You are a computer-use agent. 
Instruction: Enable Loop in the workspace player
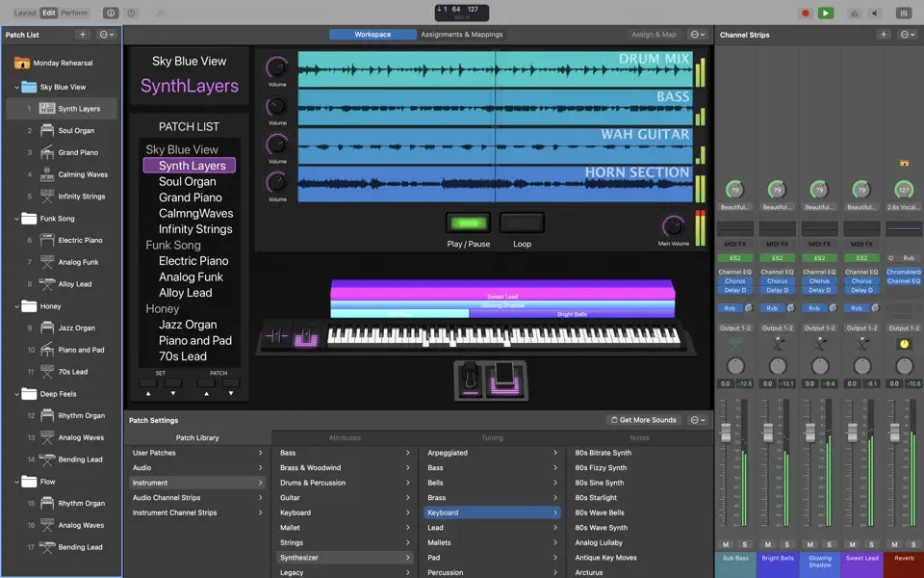coord(521,223)
